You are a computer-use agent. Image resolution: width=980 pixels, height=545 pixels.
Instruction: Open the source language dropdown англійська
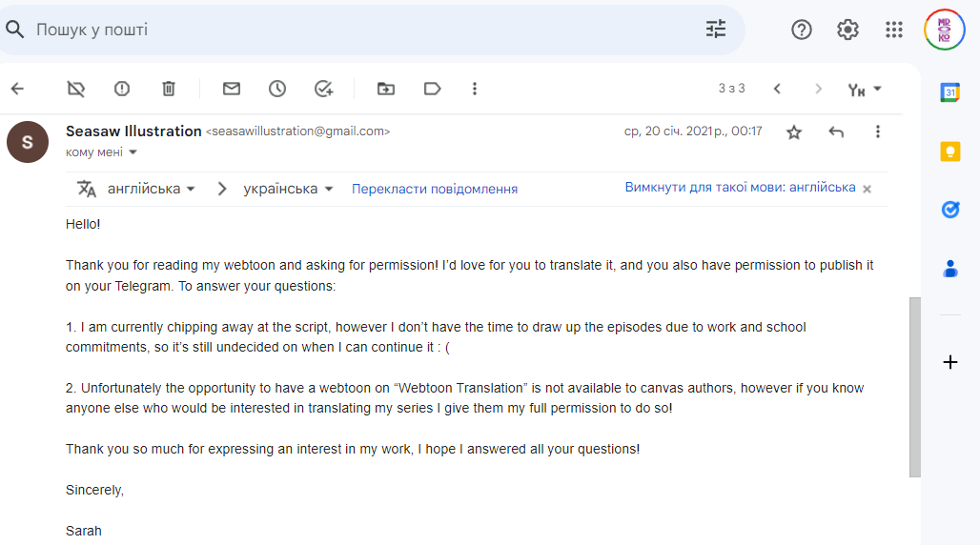(x=152, y=189)
